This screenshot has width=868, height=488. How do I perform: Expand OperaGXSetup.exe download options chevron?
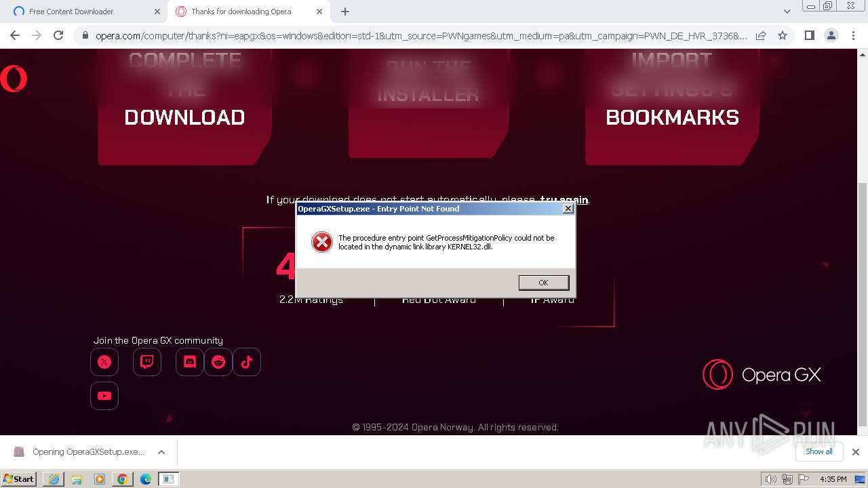161,452
